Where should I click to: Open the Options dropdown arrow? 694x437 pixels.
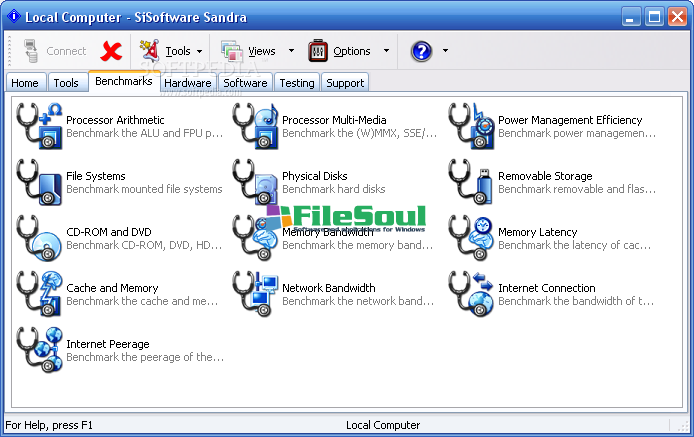coord(387,51)
